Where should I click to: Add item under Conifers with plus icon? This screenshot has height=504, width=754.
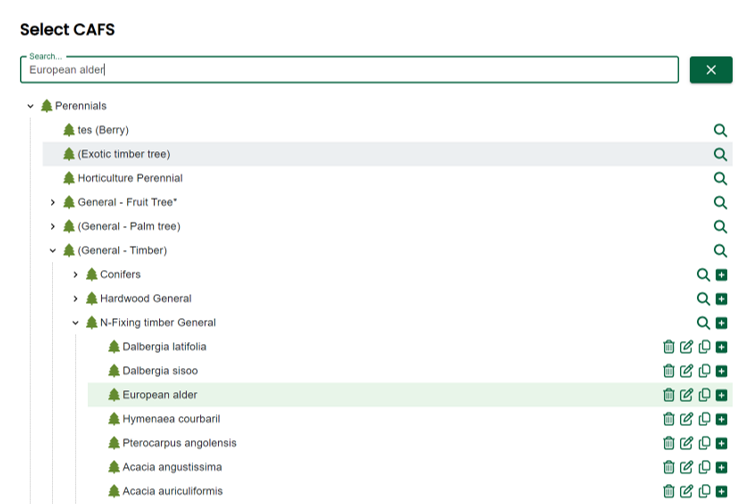coord(721,275)
